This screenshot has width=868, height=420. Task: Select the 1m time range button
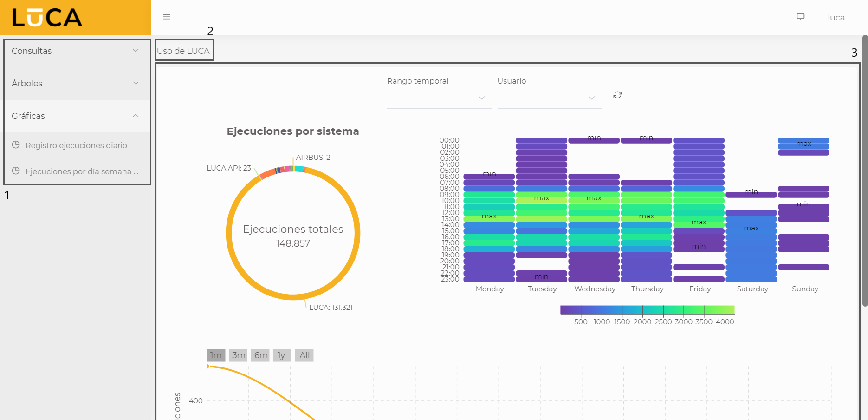(216, 355)
